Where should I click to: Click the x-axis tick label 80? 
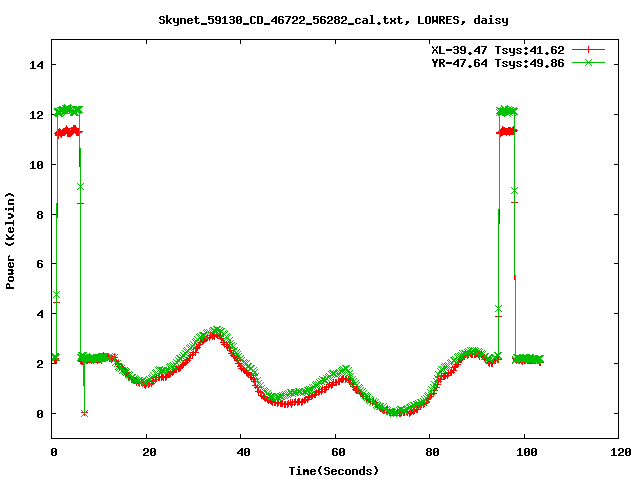point(432,452)
